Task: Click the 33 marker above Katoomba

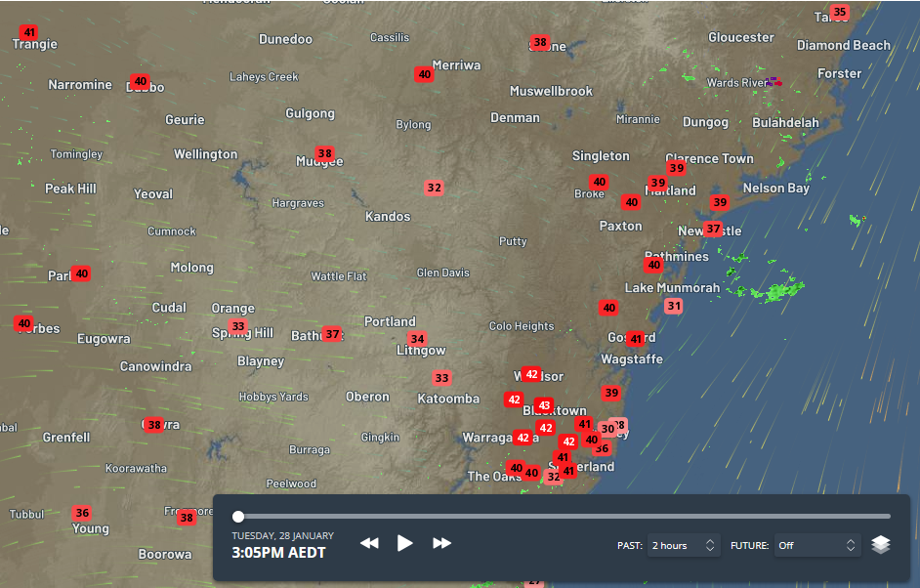Action: coord(441,378)
